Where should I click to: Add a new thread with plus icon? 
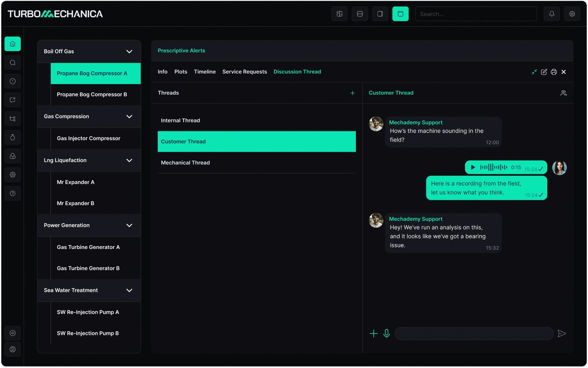[x=352, y=93]
